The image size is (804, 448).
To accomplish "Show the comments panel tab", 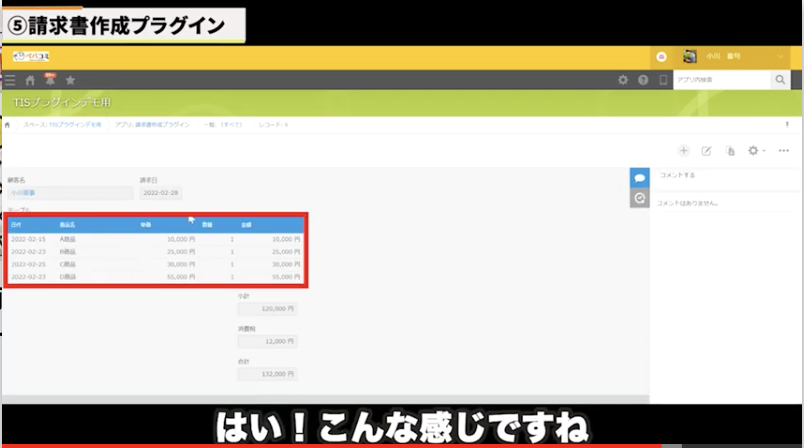I will (x=639, y=177).
